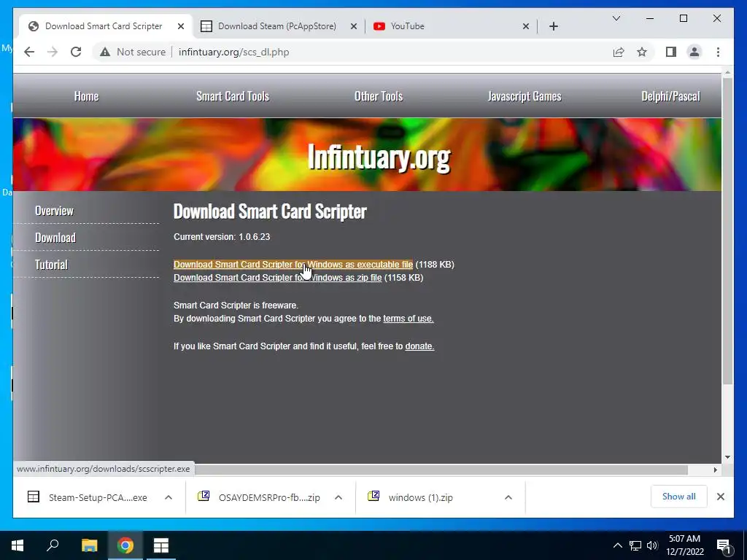Open the network status tray icon
The height and width of the screenshot is (560, 747).
click(x=635, y=545)
